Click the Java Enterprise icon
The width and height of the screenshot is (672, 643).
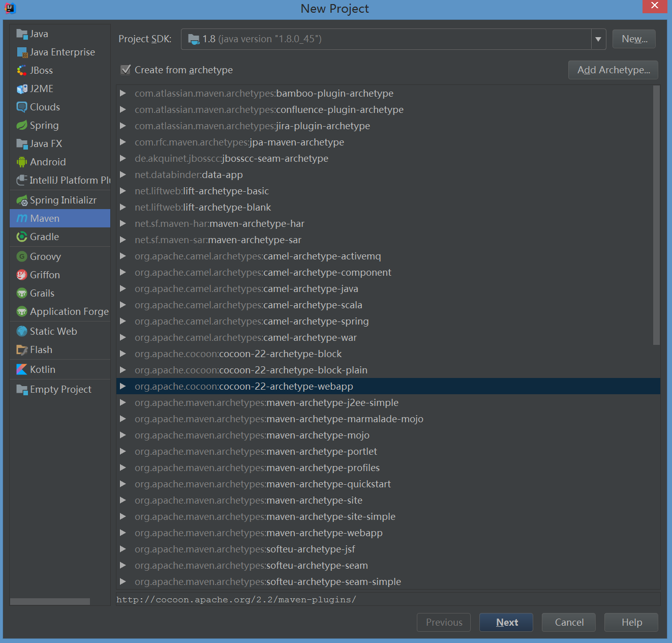point(22,52)
